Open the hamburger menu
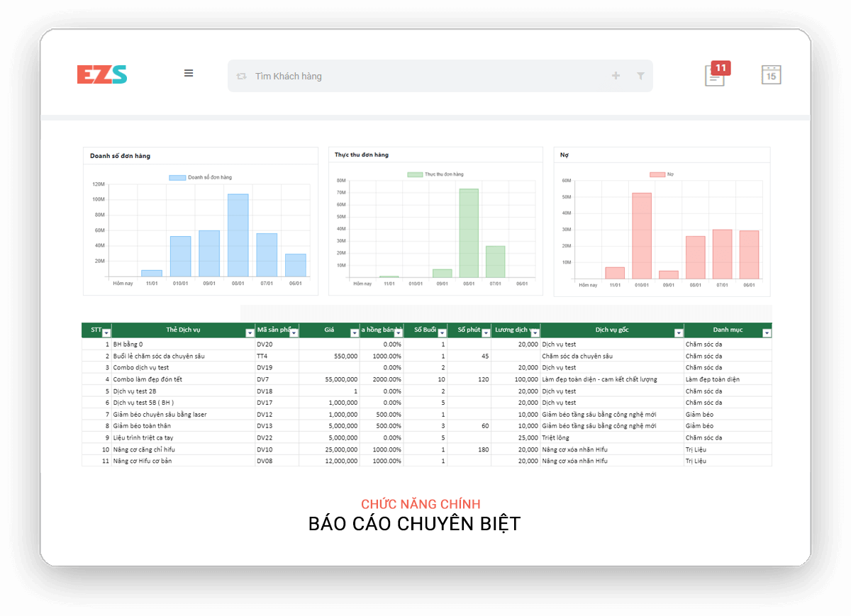This screenshot has width=851, height=616. coord(189,73)
